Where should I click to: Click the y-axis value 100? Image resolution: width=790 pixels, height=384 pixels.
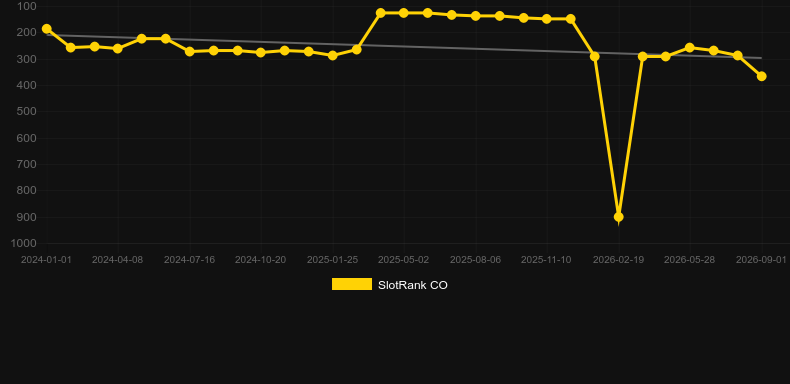(27, 7)
